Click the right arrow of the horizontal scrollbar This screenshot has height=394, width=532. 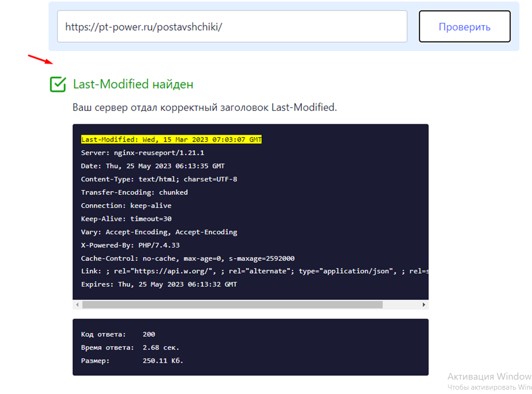coord(424,304)
